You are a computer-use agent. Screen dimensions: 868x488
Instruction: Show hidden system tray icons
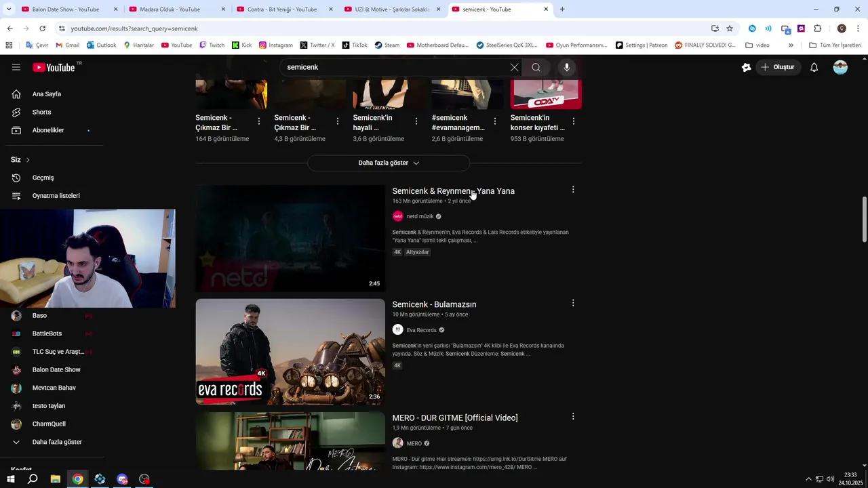tap(808, 479)
